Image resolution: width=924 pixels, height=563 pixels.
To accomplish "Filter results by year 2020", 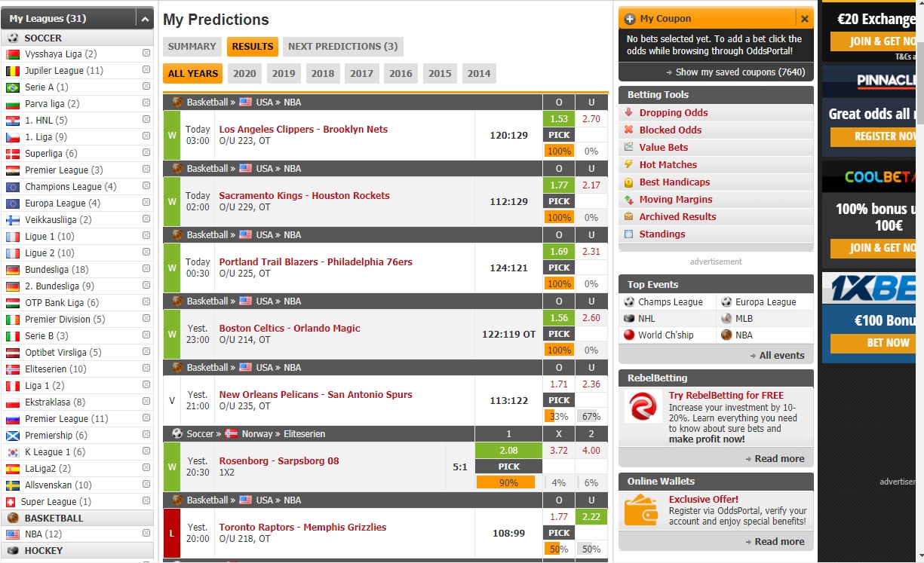I will point(244,73).
